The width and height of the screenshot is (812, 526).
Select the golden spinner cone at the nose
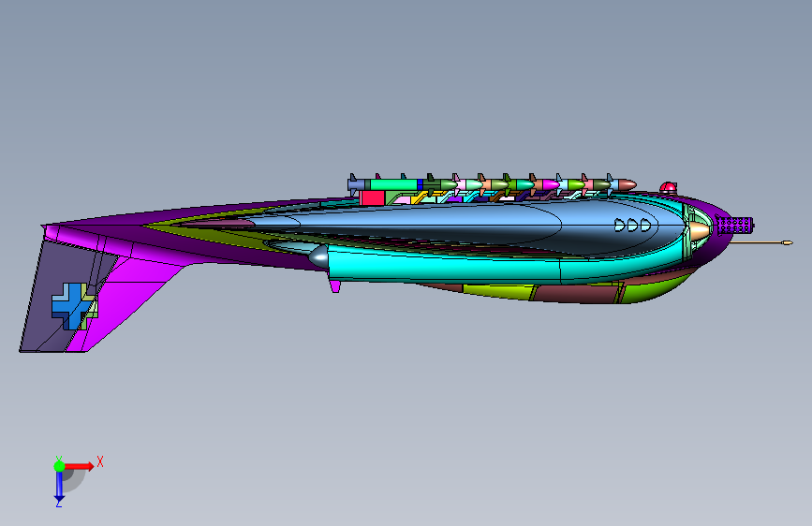click(x=701, y=230)
